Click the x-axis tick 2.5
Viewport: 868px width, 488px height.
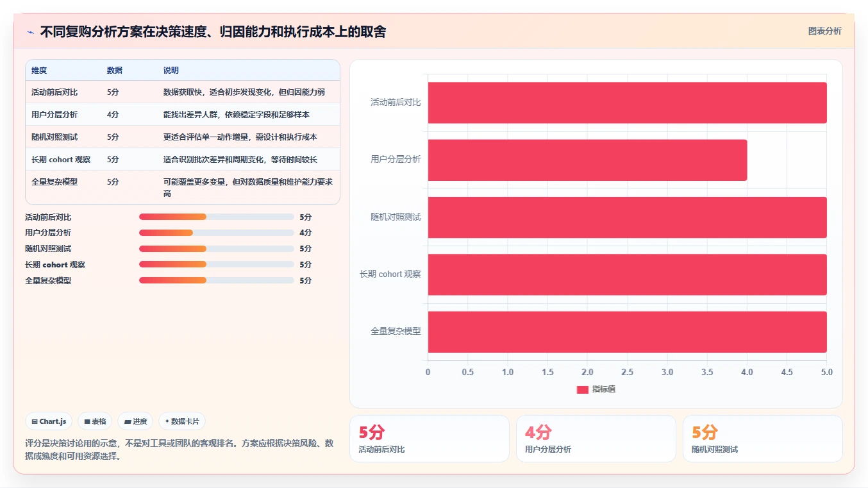[628, 372]
